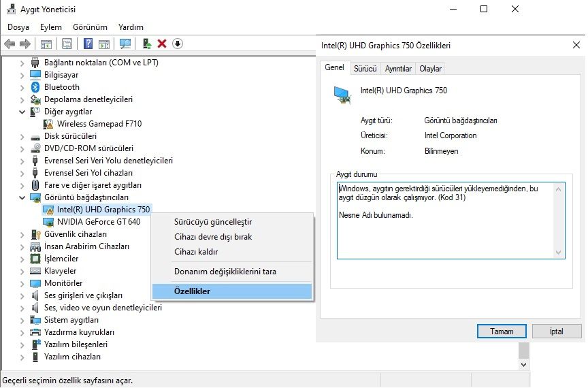Open the Yardım menu
This screenshot has width=588, height=388.
(x=131, y=27)
